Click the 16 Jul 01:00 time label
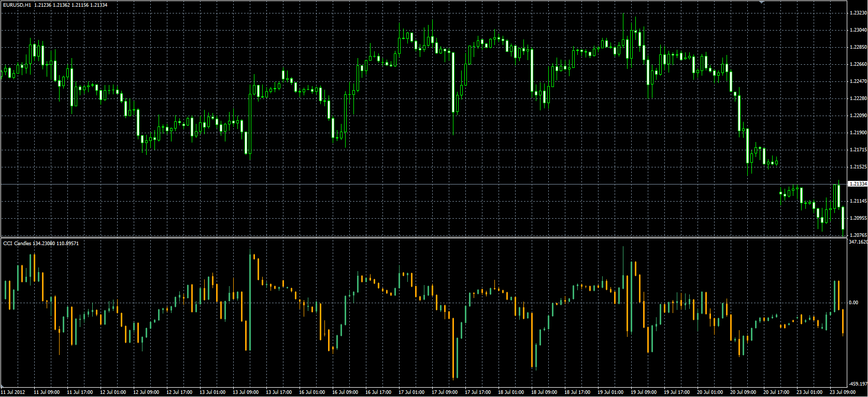 312,392
